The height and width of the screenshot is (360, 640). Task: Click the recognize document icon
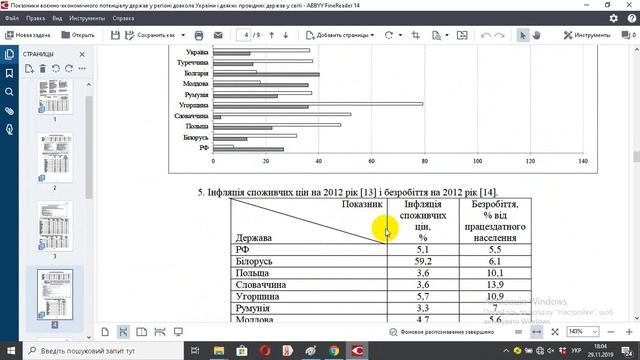436,36
